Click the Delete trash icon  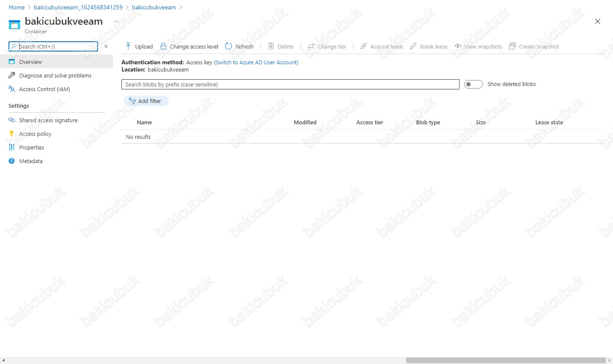(x=271, y=46)
